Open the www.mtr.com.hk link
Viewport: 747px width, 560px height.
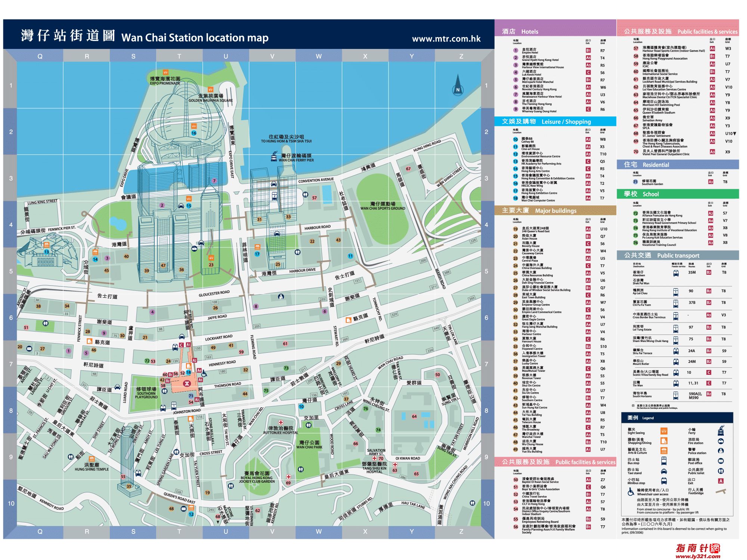[x=446, y=39]
